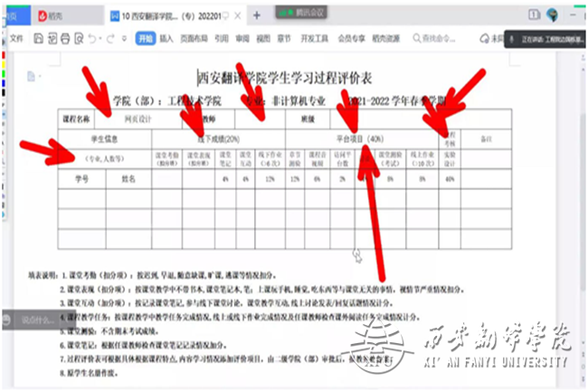Viewport: 588px width, 392px height.
Task: Open the 稻壳资源 ribbon tab
Action: (386, 38)
